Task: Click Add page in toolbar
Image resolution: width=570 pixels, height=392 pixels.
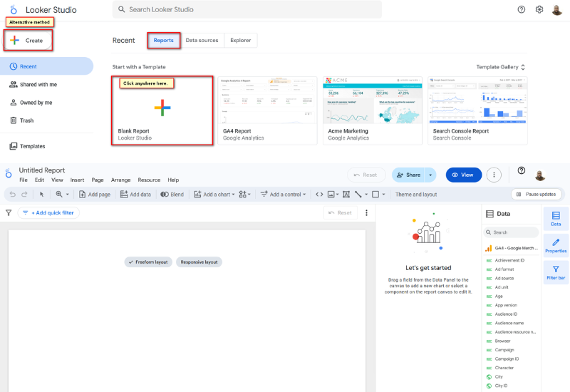Action: pyautogui.click(x=95, y=195)
